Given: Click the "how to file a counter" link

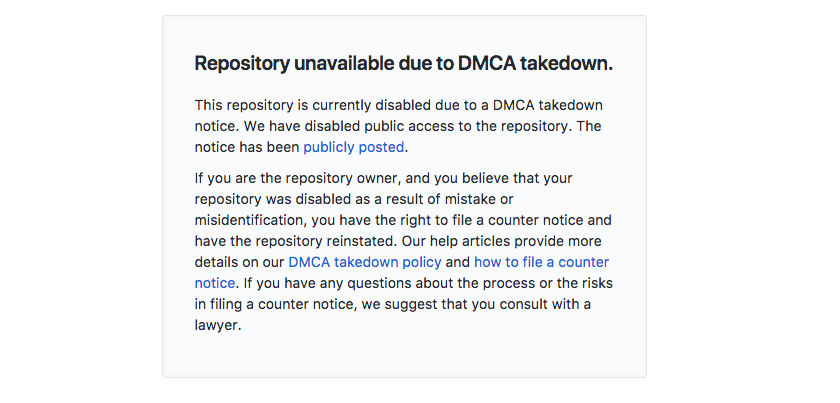Looking at the screenshot, I should click(541, 262).
